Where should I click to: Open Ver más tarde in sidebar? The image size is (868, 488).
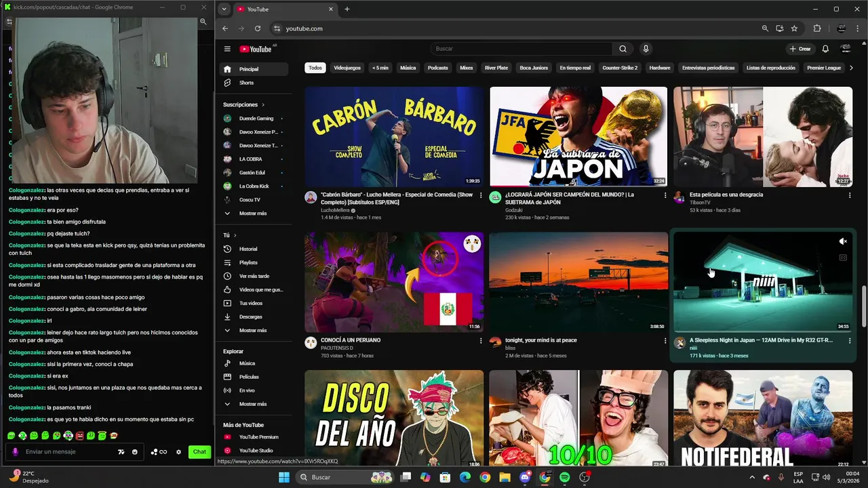click(x=254, y=276)
